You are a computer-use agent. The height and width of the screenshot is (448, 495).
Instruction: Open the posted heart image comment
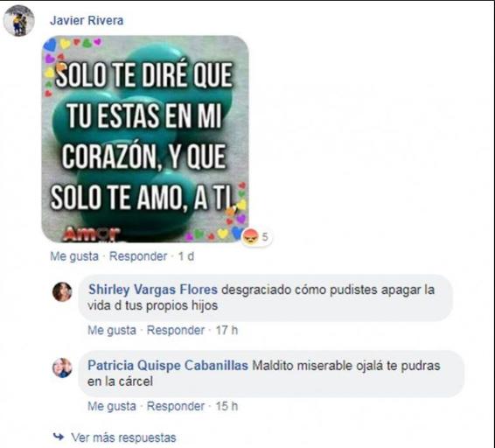pos(145,139)
